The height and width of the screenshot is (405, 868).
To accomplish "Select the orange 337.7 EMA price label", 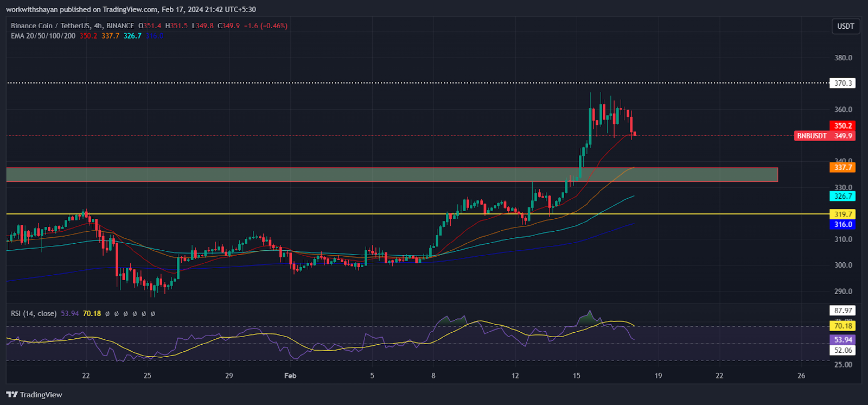I will pyautogui.click(x=843, y=168).
